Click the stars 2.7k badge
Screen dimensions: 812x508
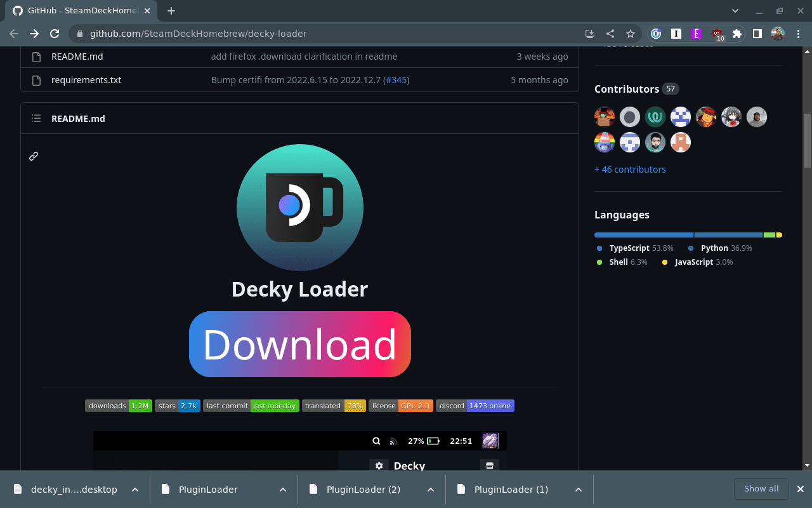pos(178,406)
